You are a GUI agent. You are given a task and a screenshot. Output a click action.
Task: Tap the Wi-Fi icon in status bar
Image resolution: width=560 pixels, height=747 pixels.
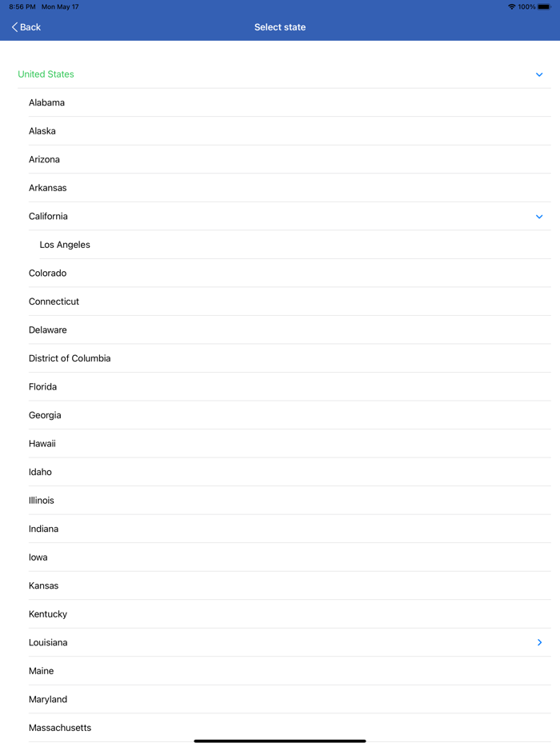coord(513,6)
